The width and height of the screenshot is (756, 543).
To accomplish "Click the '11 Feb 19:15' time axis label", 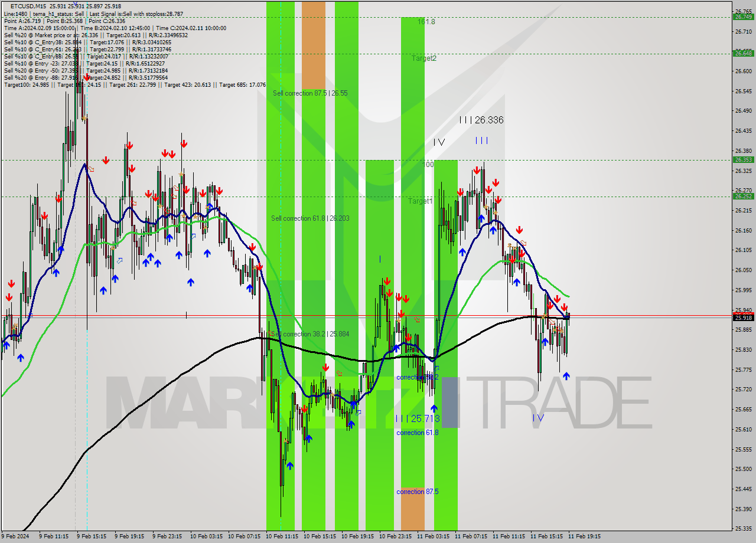I will (x=584, y=537).
